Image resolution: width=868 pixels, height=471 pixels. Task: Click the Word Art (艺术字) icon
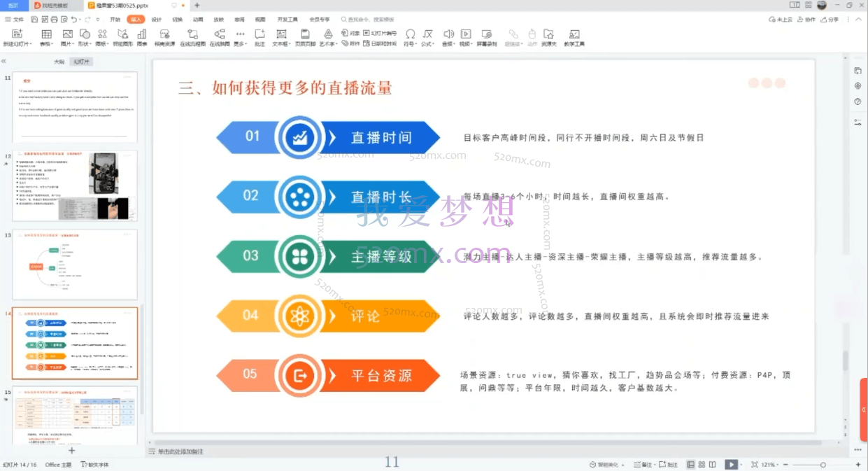pos(327,34)
